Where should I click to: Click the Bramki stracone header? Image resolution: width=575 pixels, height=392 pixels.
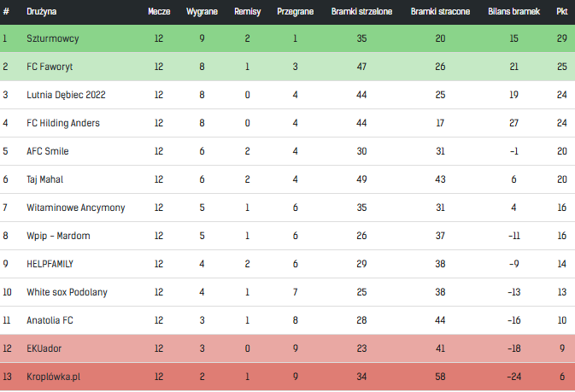tap(440, 11)
